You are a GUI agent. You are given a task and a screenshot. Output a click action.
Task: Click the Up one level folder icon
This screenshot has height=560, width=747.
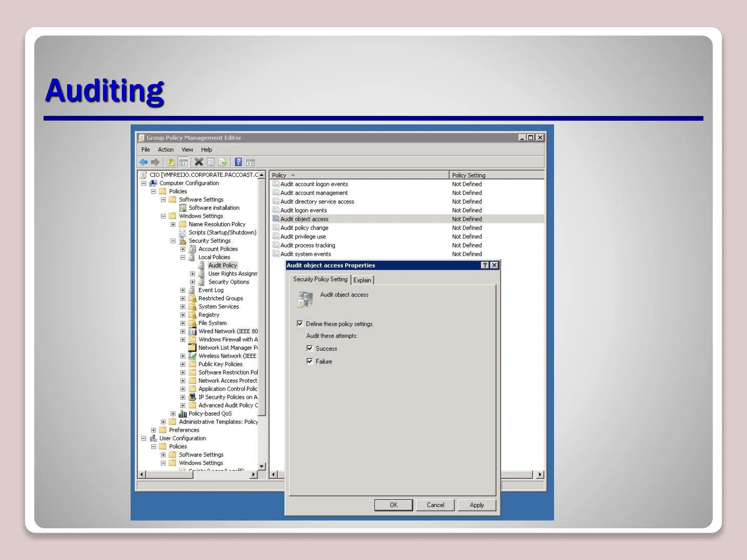pyautogui.click(x=171, y=162)
